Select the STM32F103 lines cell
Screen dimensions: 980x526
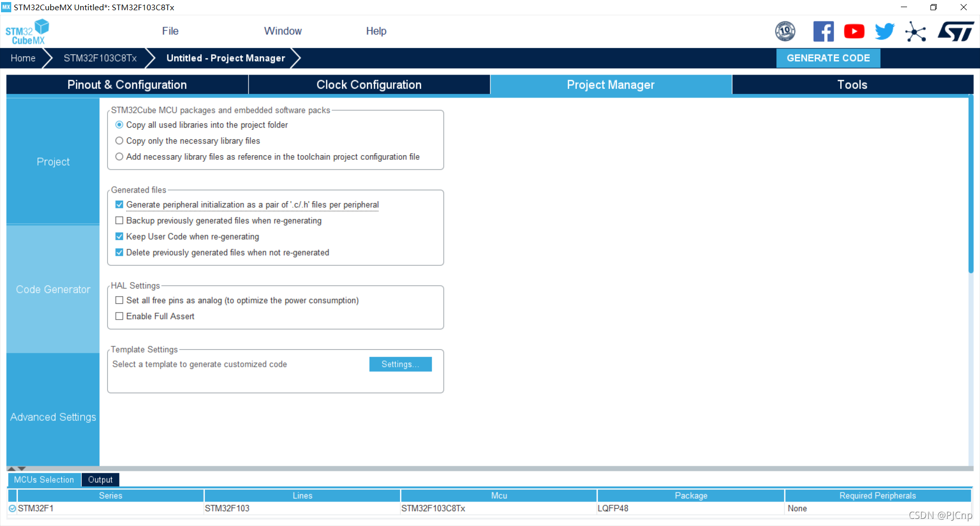coord(302,509)
